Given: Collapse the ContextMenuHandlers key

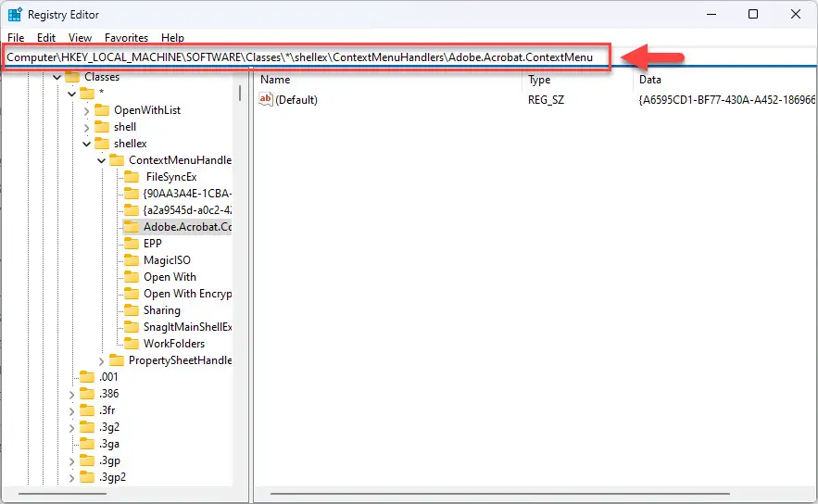Looking at the screenshot, I should pos(101,160).
